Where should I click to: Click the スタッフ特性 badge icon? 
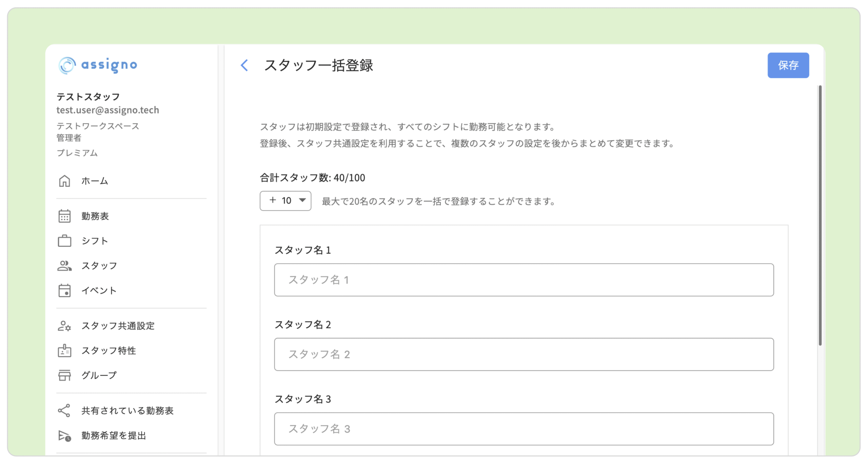pos(64,351)
